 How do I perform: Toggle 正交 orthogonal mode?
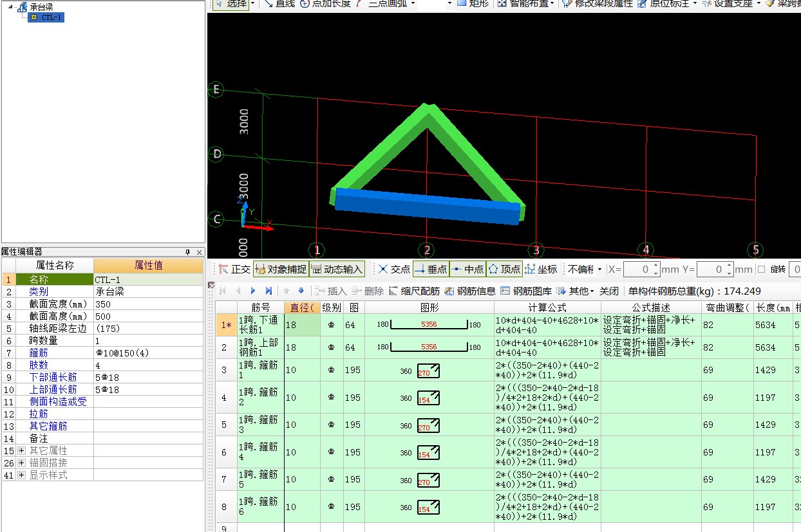[234, 270]
